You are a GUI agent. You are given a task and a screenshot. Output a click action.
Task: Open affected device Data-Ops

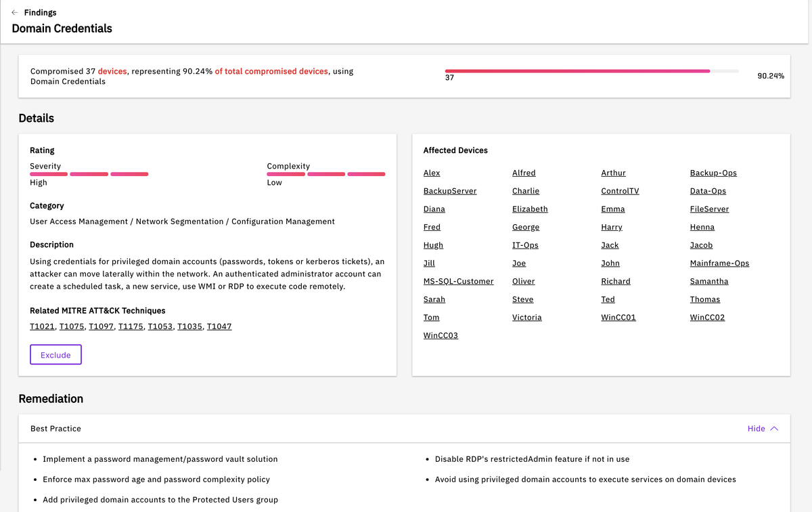point(708,191)
